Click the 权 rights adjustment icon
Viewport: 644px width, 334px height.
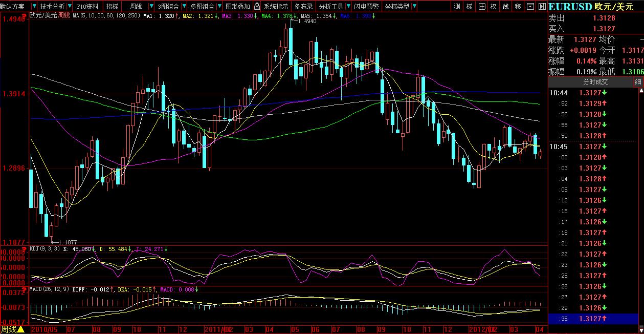point(493,7)
